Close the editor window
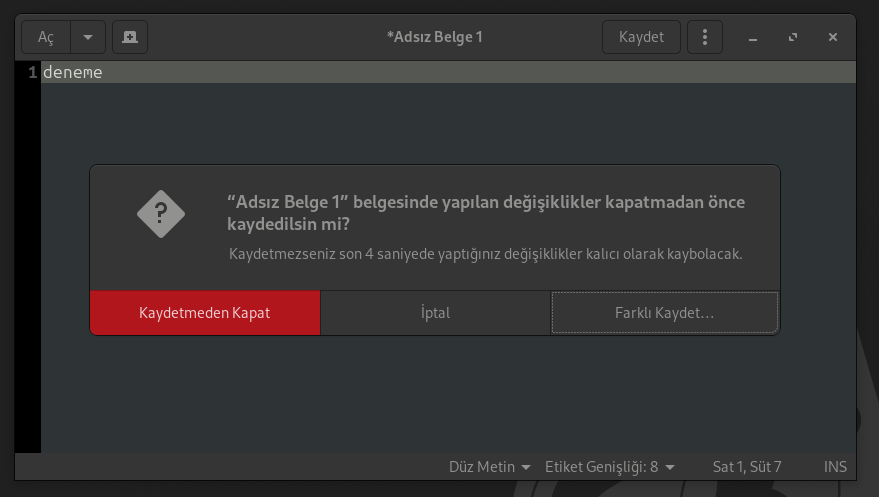The height and width of the screenshot is (497, 879). (833, 37)
